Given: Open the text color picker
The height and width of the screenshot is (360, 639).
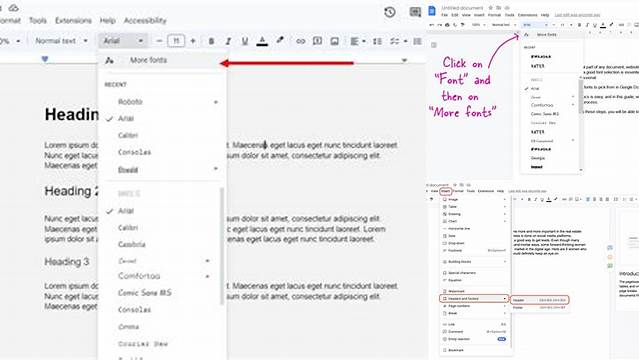Looking at the screenshot, I should pos(262,41).
